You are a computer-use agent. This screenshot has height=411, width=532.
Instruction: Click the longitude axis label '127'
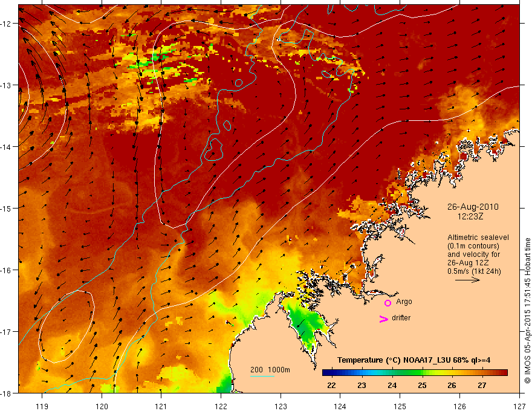[519, 406]
